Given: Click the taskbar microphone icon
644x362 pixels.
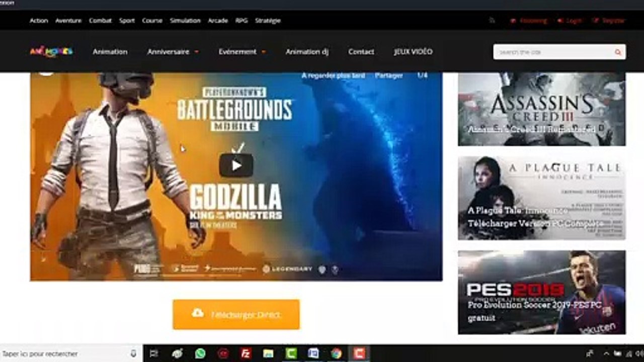Looking at the screenshot, I should [x=133, y=353].
